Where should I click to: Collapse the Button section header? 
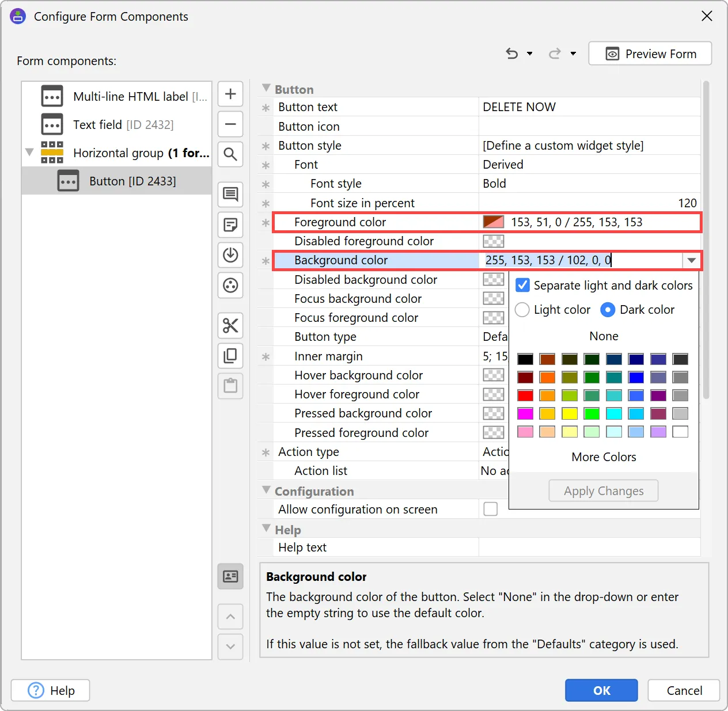point(266,88)
